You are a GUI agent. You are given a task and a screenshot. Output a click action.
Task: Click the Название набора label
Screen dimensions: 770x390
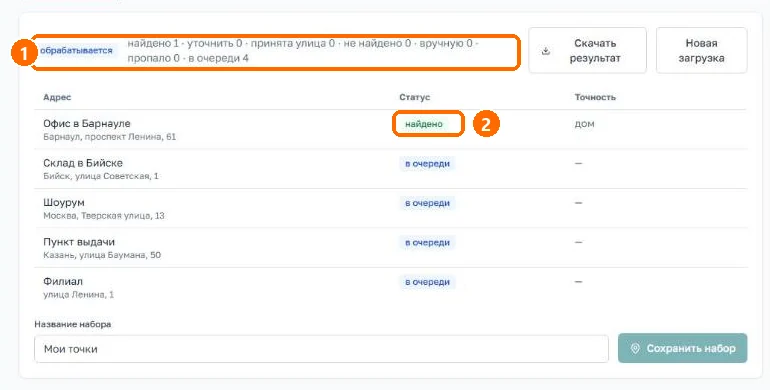coord(73,324)
